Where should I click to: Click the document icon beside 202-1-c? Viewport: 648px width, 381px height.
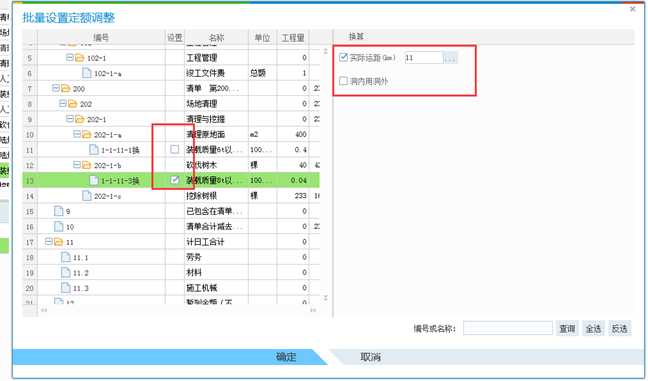87,196
